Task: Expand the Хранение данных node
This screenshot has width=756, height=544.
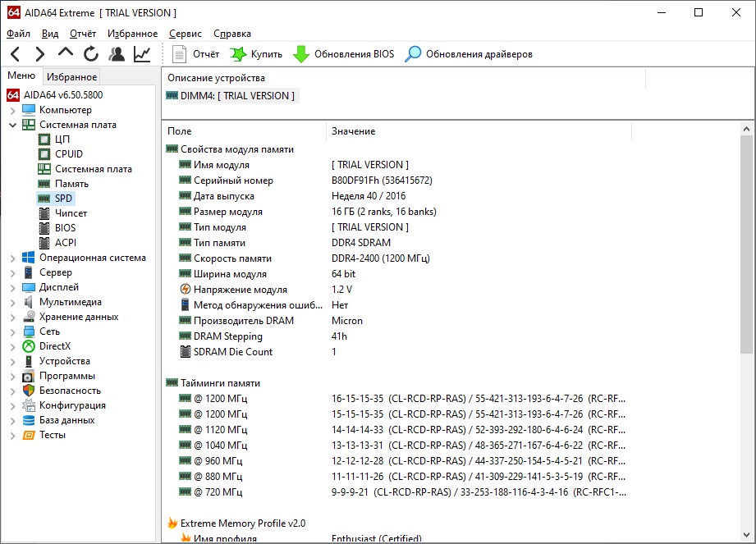Action: tap(13, 317)
